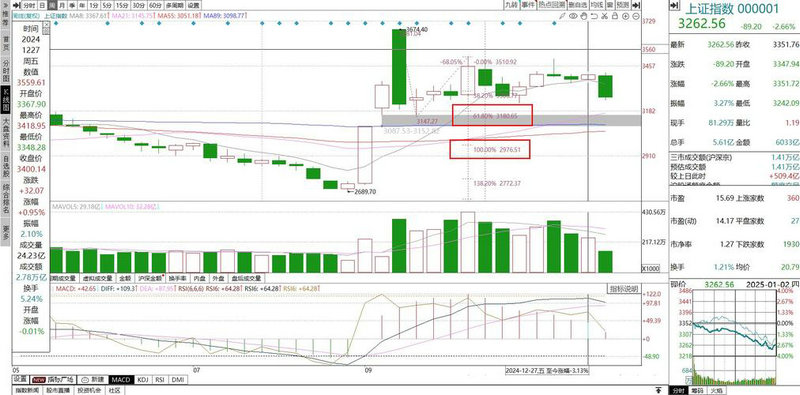The width and height of the screenshot is (800, 395).
Task: Select the MACD indicator tab
Action: pos(121,380)
